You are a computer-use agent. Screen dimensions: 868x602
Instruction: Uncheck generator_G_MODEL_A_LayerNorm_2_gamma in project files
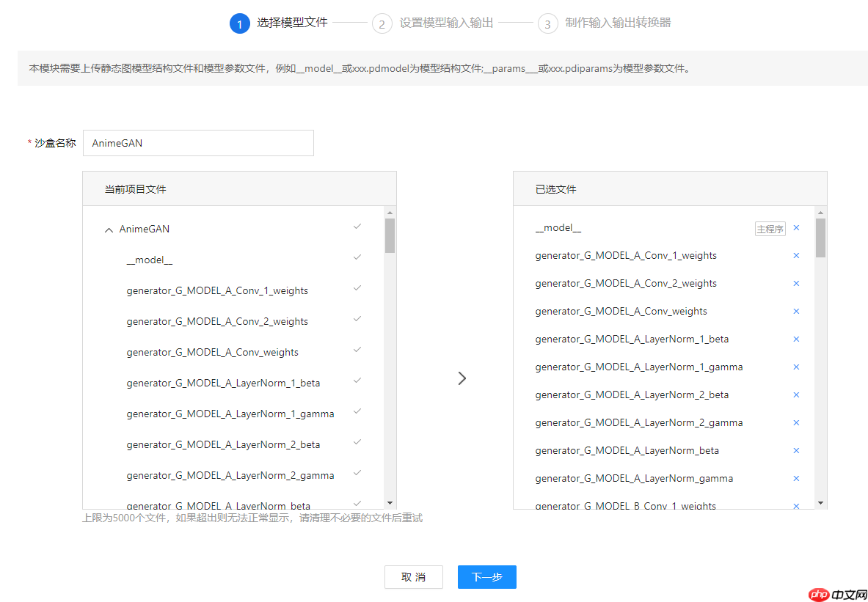pos(357,473)
